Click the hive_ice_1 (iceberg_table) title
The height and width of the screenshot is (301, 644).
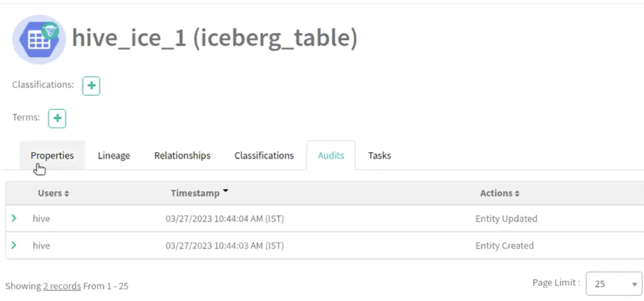tap(215, 38)
